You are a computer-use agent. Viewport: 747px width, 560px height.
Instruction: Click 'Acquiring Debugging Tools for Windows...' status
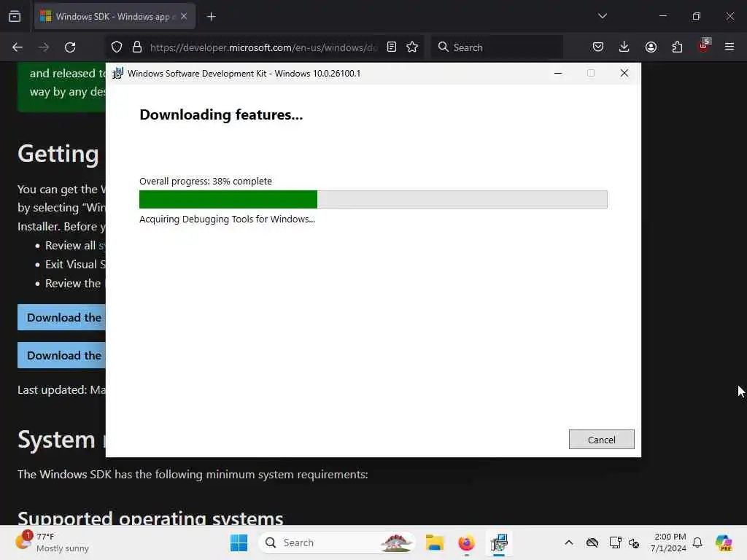coord(227,219)
